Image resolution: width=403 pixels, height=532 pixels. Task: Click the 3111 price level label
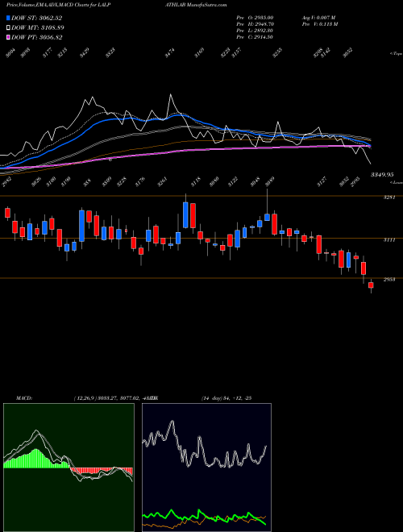[x=389, y=240]
